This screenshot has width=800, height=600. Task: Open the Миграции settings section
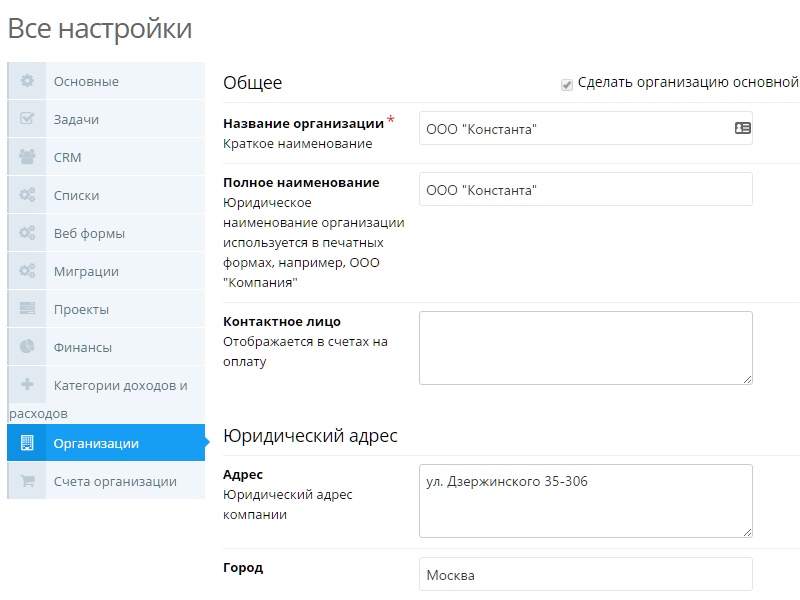pos(86,271)
